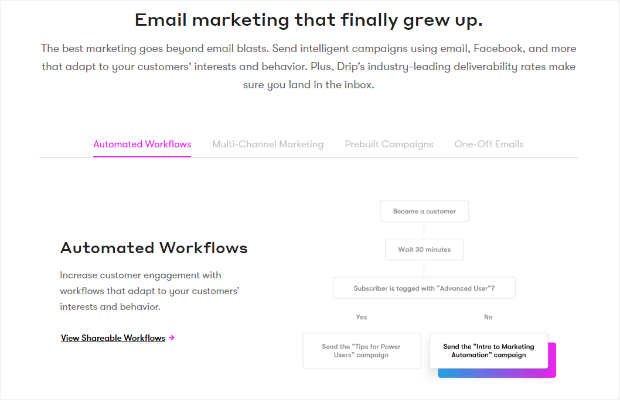
Task: Switch to Multi-Channel Marketing tab
Action: [x=268, y=144]
